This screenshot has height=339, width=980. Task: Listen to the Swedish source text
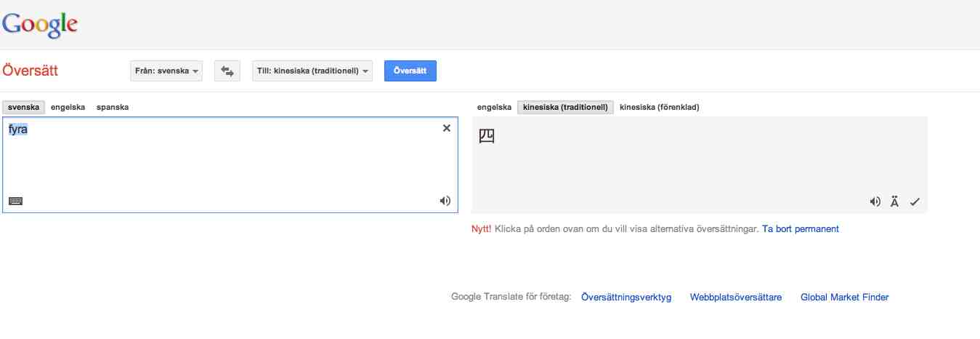(445, 201)
